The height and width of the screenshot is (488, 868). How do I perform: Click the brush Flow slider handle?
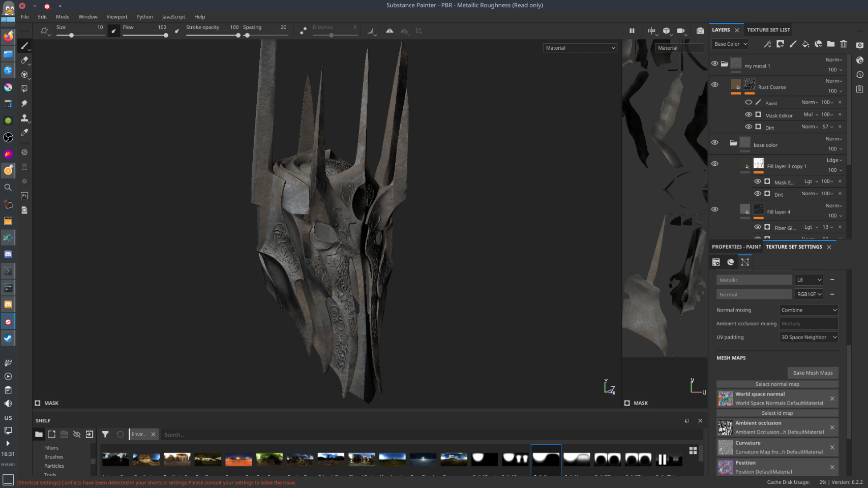pyautogui.click(x=166, y=36)
